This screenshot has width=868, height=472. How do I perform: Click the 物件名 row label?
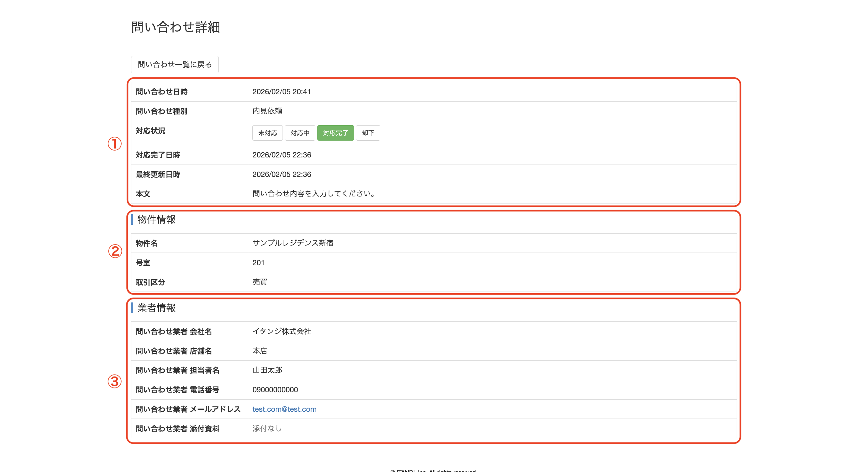click(x=146, y=243)
